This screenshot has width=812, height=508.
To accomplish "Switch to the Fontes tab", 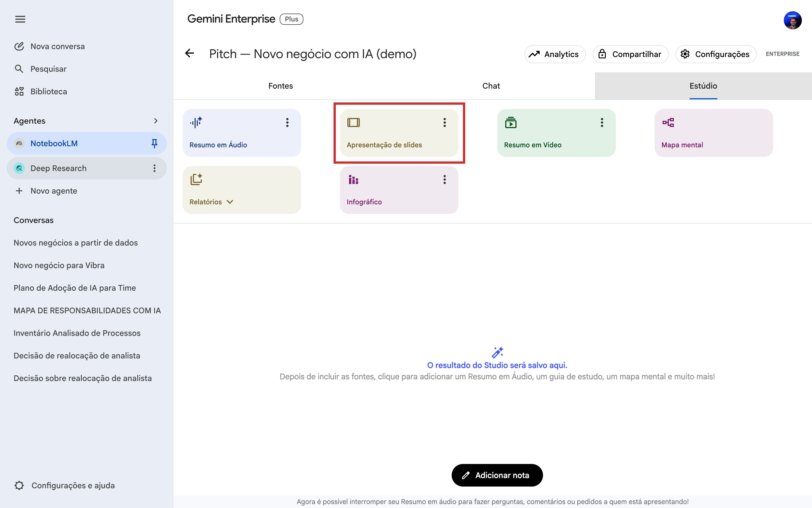I will coord(281,86).
